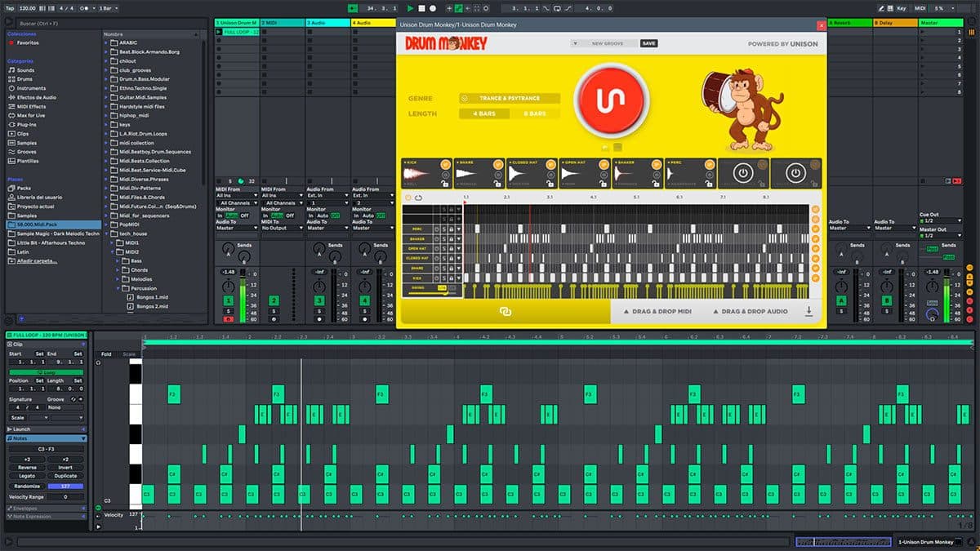This screenshot has width=980, height=551.
Task: Click the Play button in the transport bar
Action: [411, 8]
